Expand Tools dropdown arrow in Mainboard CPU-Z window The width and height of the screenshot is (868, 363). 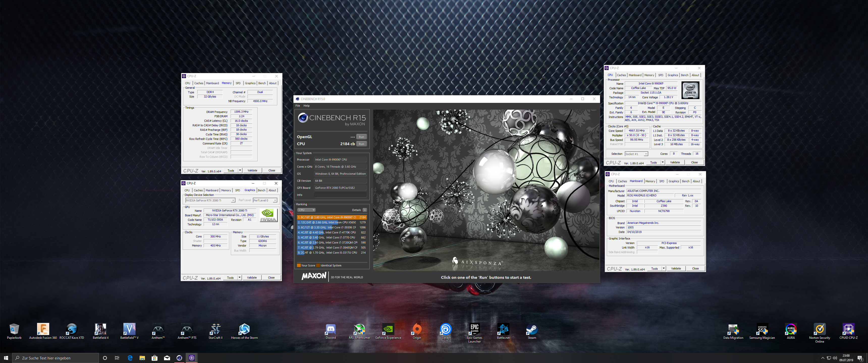coord(663,268)
